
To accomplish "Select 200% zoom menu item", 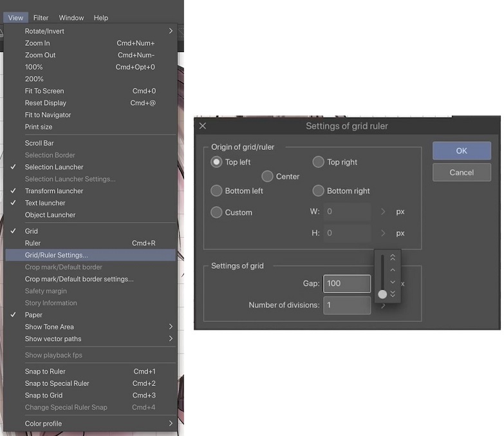I will (91, 79).
